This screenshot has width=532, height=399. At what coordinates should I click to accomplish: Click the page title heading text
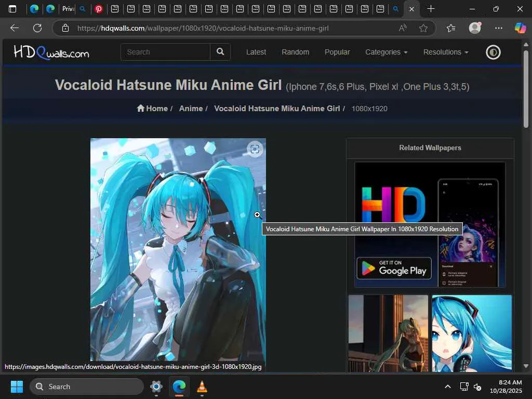tap(168, 85)
